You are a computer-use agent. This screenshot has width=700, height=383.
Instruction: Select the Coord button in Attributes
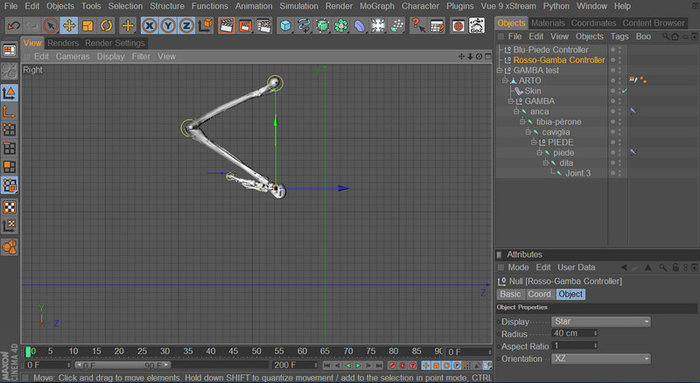coord(539,294)
